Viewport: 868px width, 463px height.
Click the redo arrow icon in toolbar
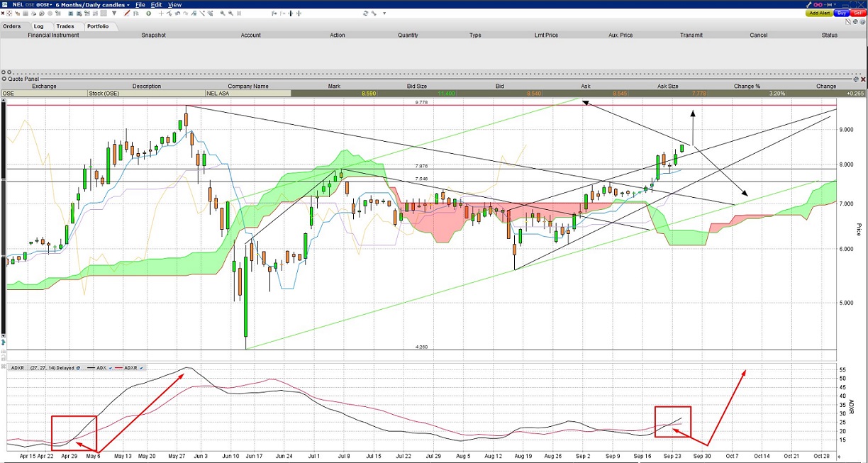185,13
